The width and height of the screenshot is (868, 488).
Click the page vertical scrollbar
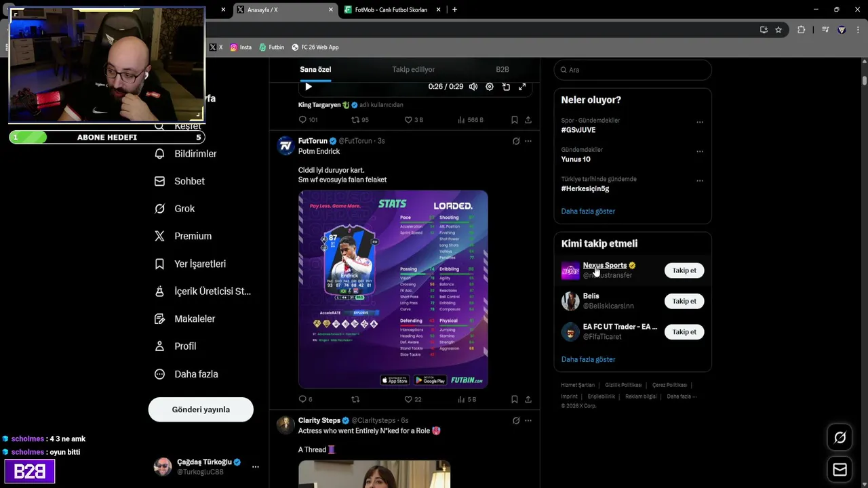click(x=865, y=80)
